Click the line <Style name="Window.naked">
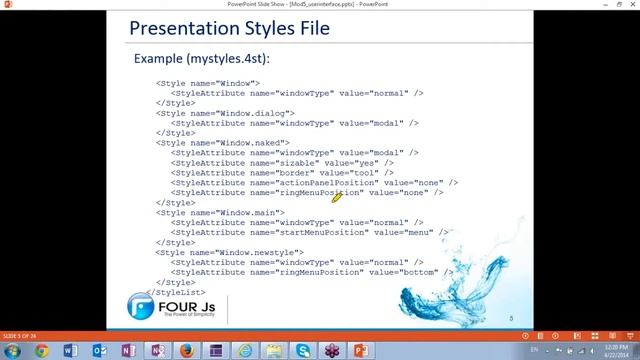The width and height of the screenshot is (640, 360). coord(222,143)
